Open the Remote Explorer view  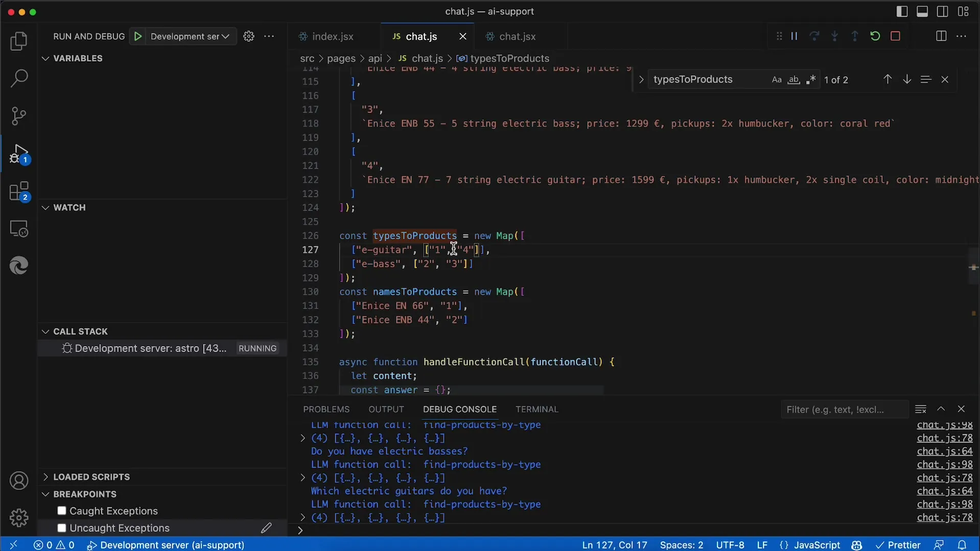[x=19, y=228]
